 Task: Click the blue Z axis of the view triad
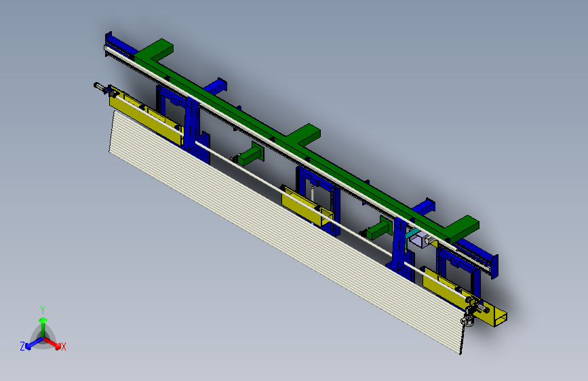point(34,343)
